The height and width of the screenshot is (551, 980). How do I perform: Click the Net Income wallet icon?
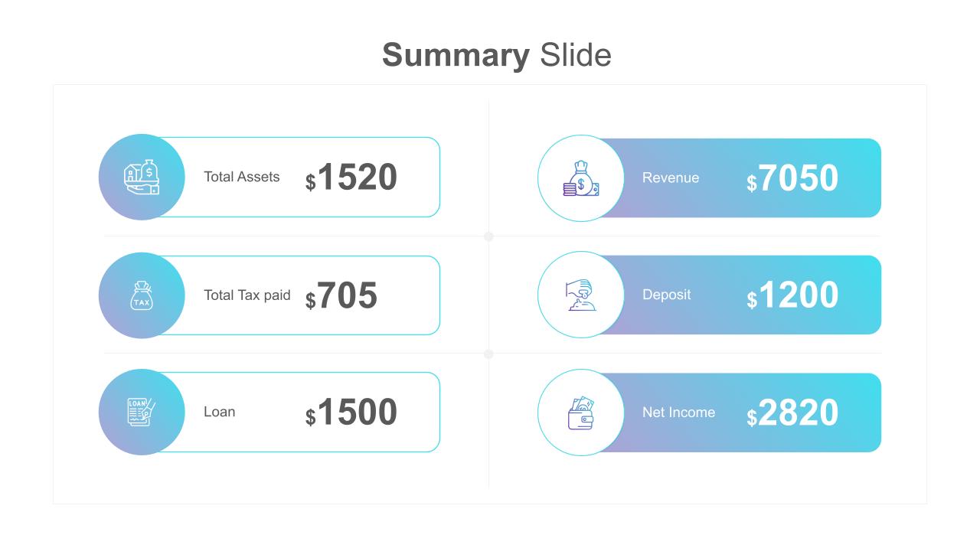point(581,412)
